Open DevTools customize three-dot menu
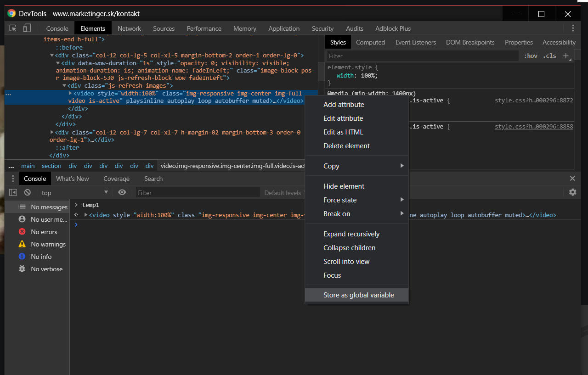 click(x=573, y=28)
